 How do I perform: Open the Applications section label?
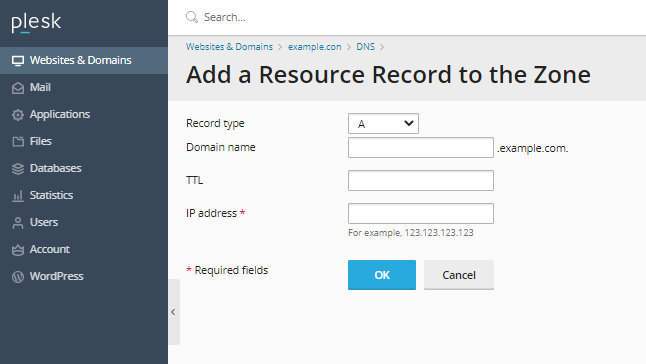[60, 114]
